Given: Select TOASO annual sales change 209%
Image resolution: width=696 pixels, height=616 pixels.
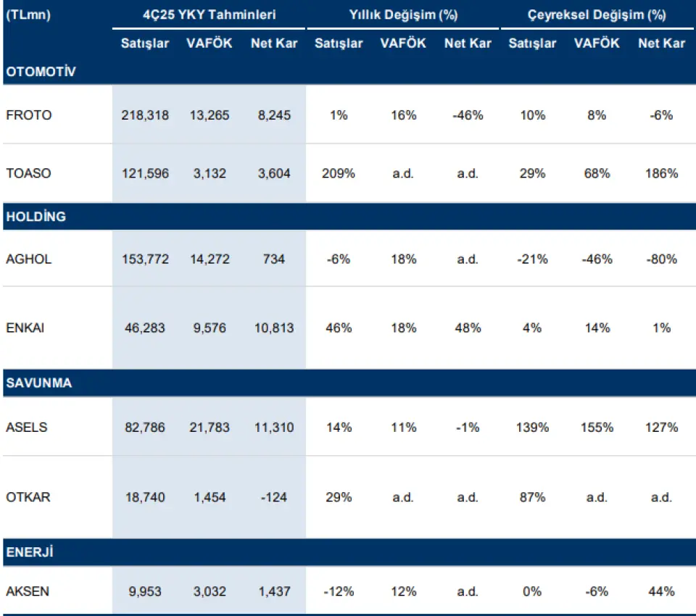Looking at the screenshot, I should pyautogui.click(x=339, y=174).
